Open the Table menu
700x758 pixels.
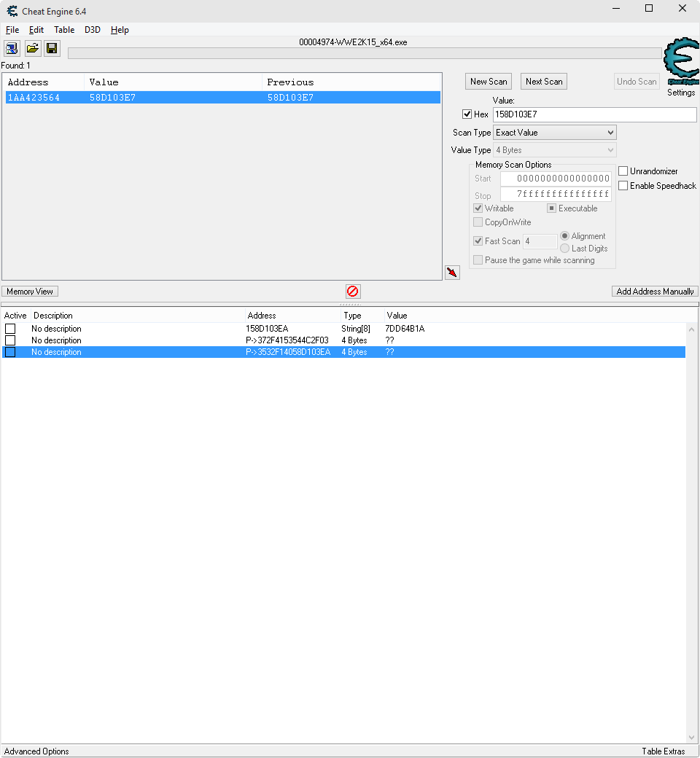[x=64, y=30]
